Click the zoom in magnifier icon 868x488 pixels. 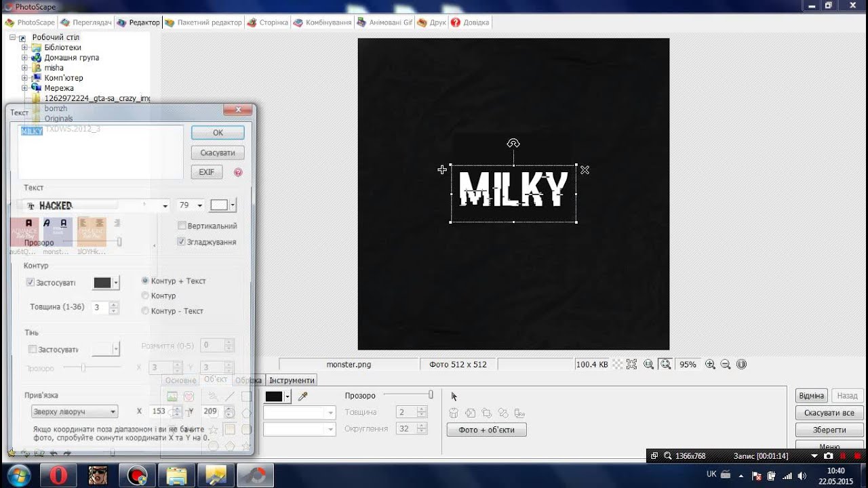click(x=710, y=364)
